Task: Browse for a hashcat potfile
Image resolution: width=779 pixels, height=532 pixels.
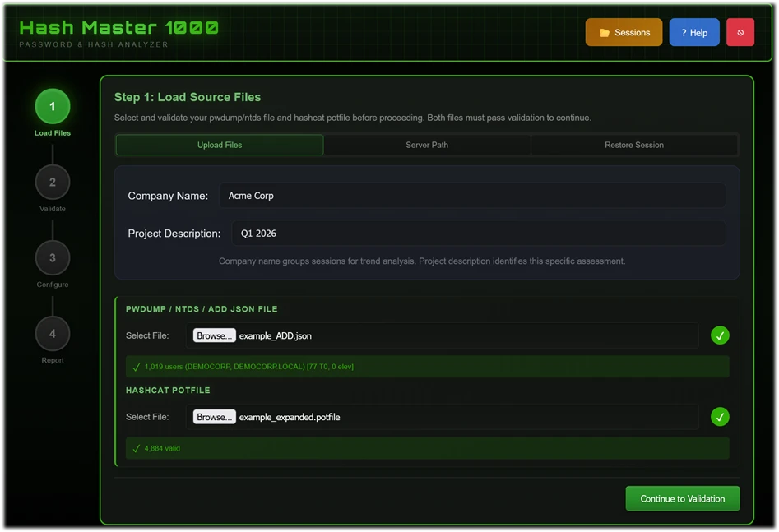Action: (214, 417)
